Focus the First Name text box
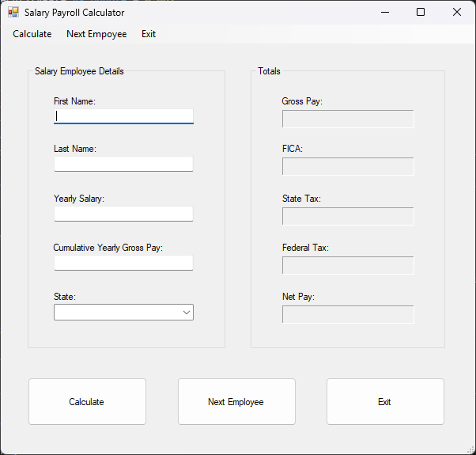The height and width of the screenshot is (455, 476). (123, 116)
